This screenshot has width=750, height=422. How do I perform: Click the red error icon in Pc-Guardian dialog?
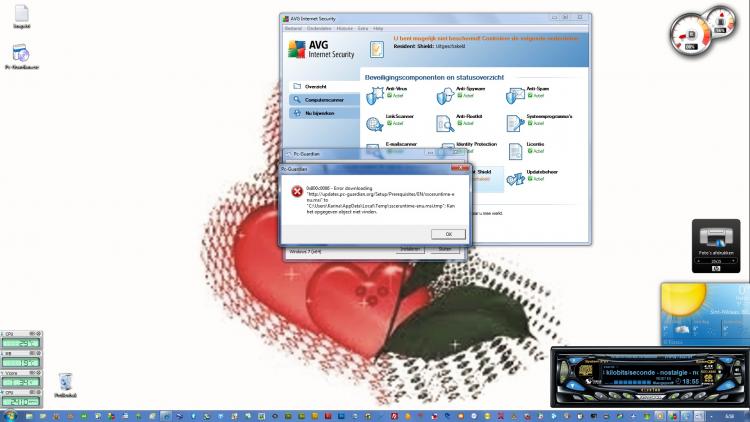click(x=297, y=191)
